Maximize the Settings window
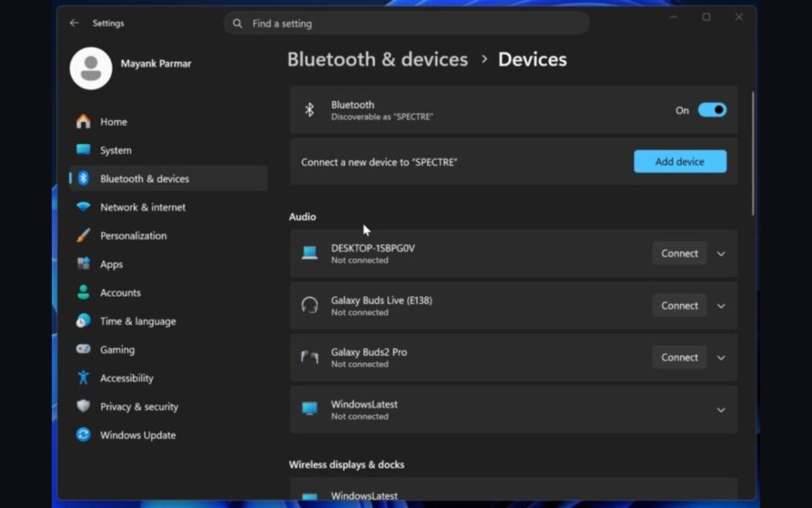The width and height of the screenshot is (812, 508). point(706,18)
